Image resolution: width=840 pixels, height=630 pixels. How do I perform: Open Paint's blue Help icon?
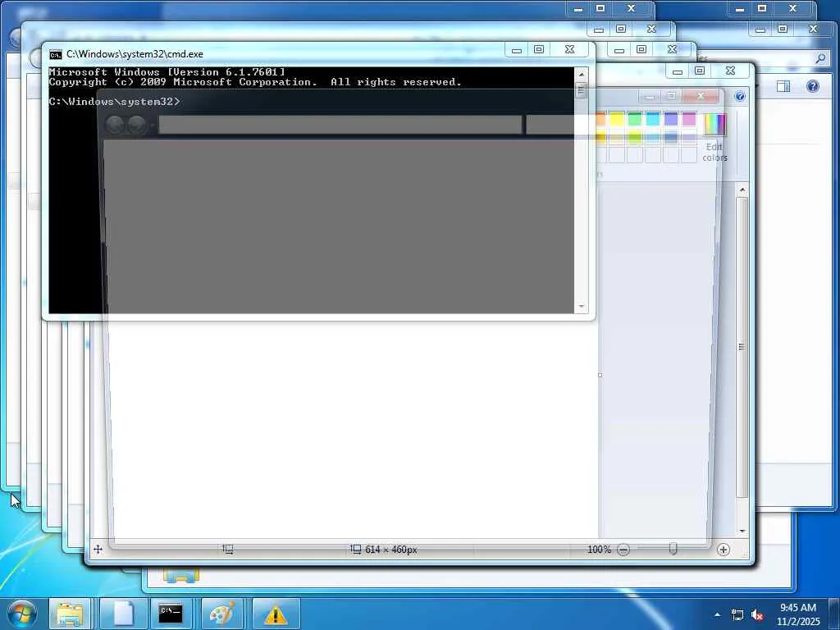tap(740, 96)
